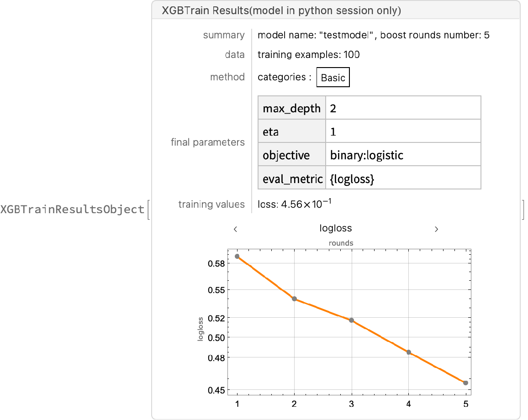Click the plot data point at round 3
This screenshot has height=420, width=528.
coord(351,320)
